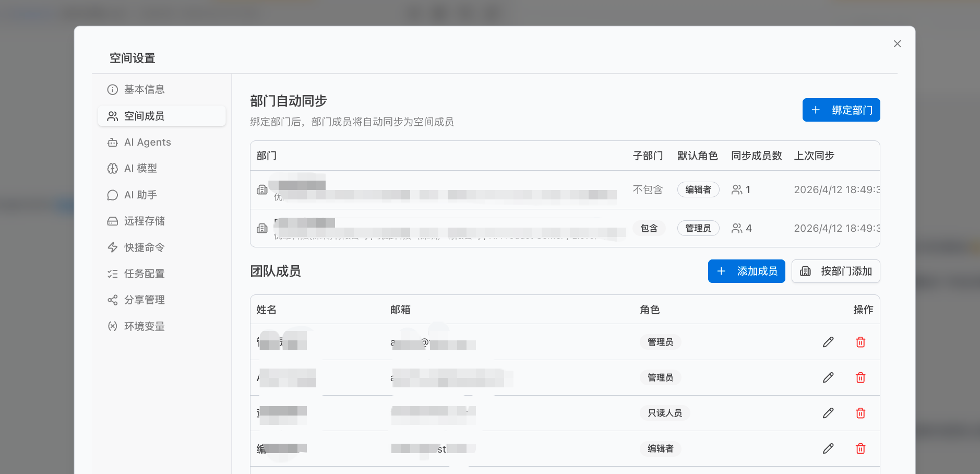Open the role selector showing 只读人员
980x474 pixels.
point(664,413)
